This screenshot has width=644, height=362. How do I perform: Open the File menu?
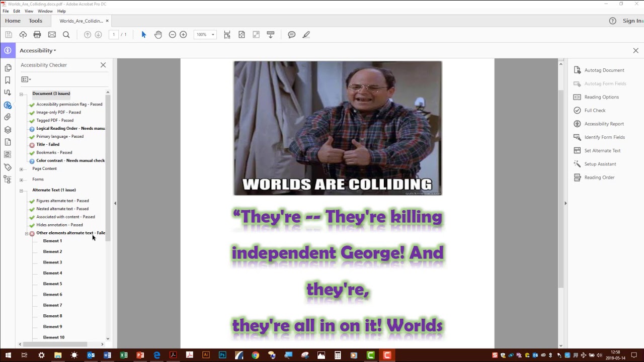6,11
